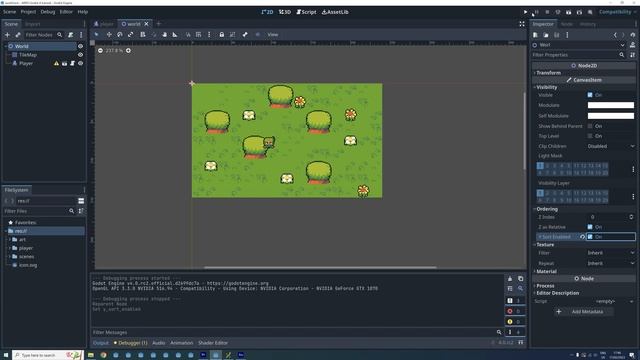The image size is (640, 360).
Task: Expand the art folder
Action: tap(10, 240)
